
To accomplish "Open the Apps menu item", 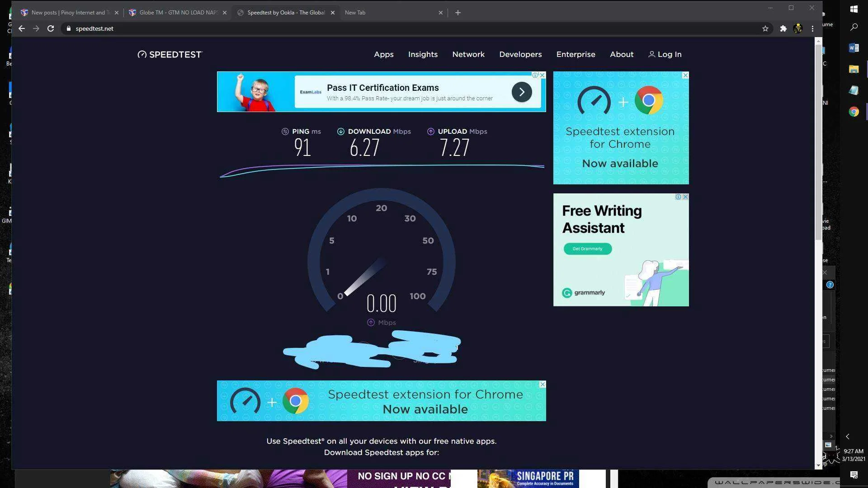I will tap(384, 54).
